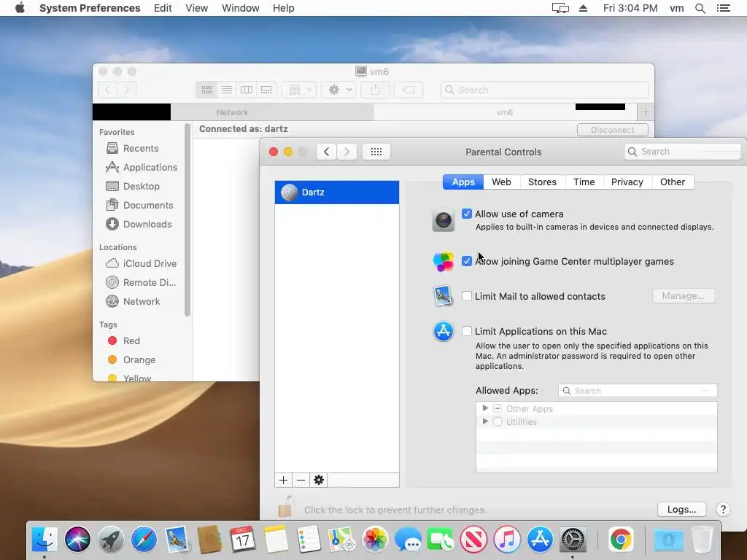Enable Limit Mail to allowed contacts
This screenshot has width=747, height=560.
[467, 296]
